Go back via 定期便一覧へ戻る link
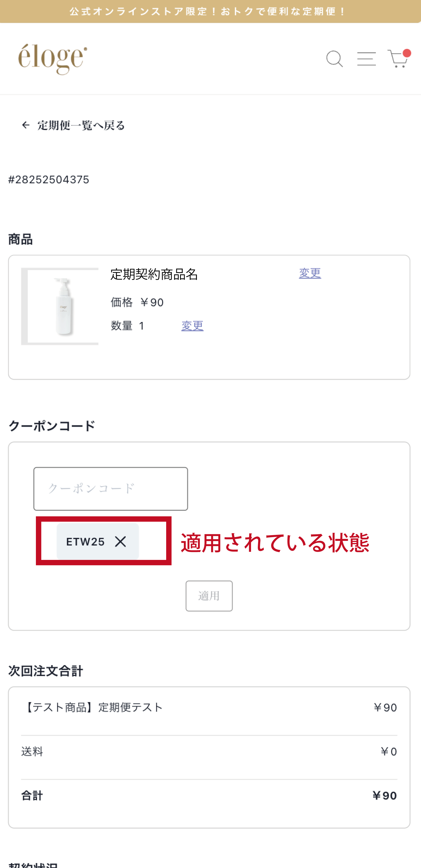 [81, 125]
